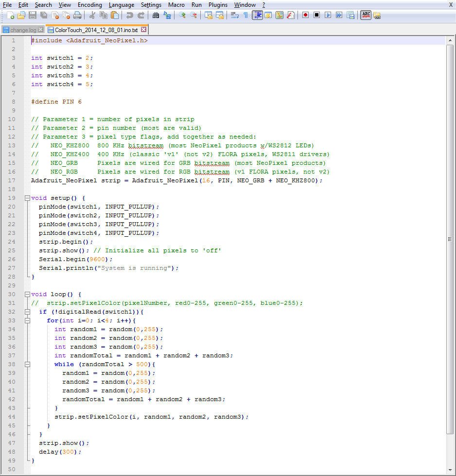Toggle the ABC spell-check button
Image resolution: width=456 pixels, height=476 pixels.
click(x=366, y=15)
